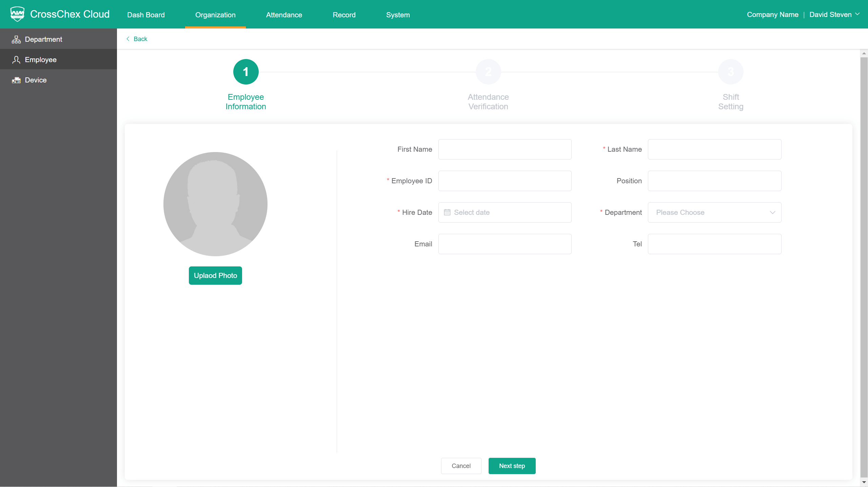Click step 1 Employee Information circle
This screenshot has height=487, width=868.
[x=246, y=72]
